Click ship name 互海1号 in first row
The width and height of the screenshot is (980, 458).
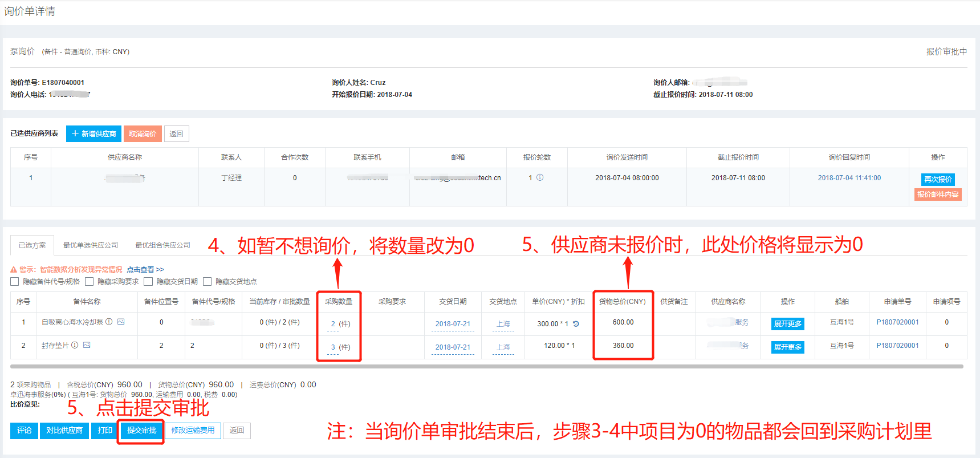pos(842,322)
